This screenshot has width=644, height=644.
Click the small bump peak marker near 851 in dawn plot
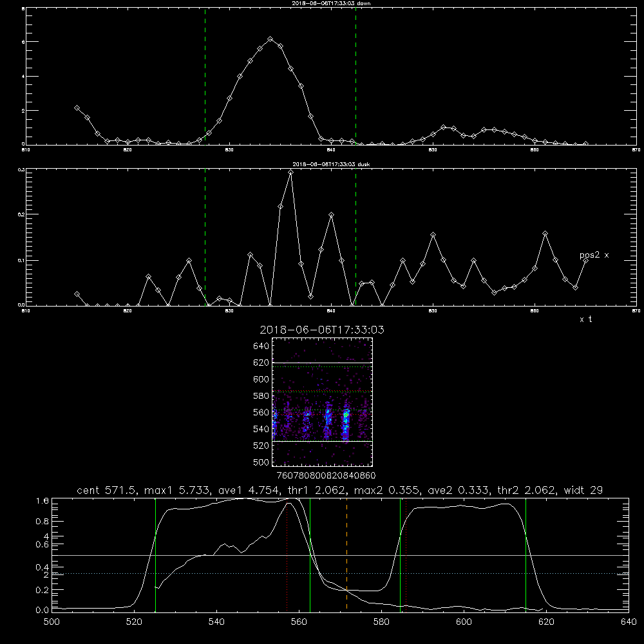(x=443, y=128)
